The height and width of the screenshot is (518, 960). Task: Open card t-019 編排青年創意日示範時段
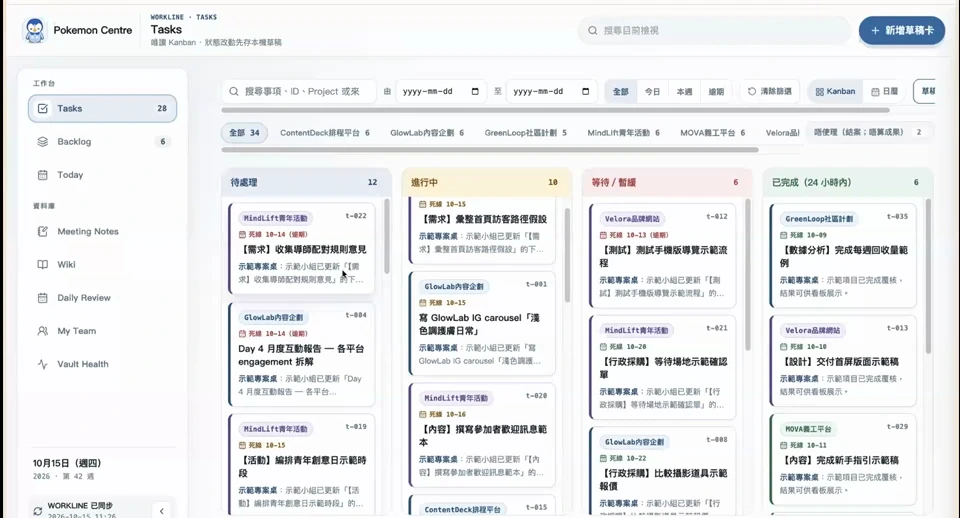click(301, 465)
